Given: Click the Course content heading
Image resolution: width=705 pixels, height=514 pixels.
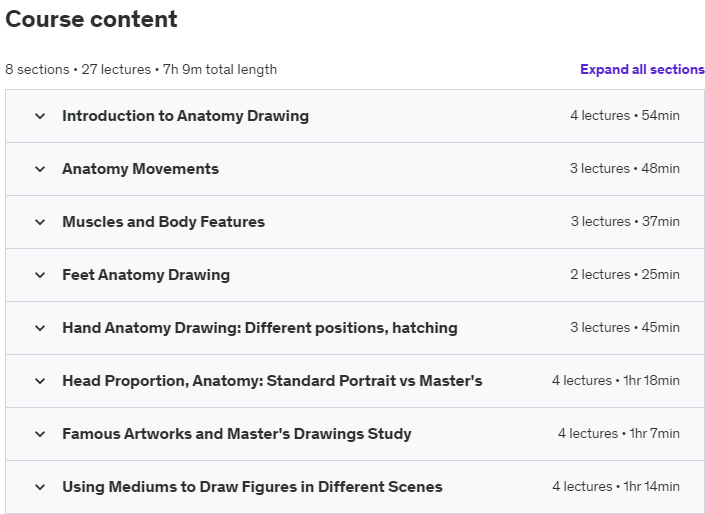Looking at the screenshot, I should tap(91, 19).
